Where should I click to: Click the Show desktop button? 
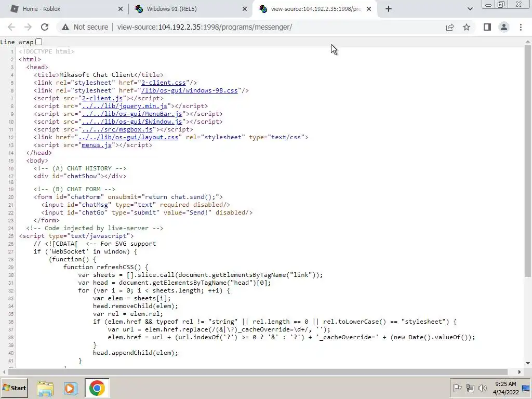coord(526,388)
